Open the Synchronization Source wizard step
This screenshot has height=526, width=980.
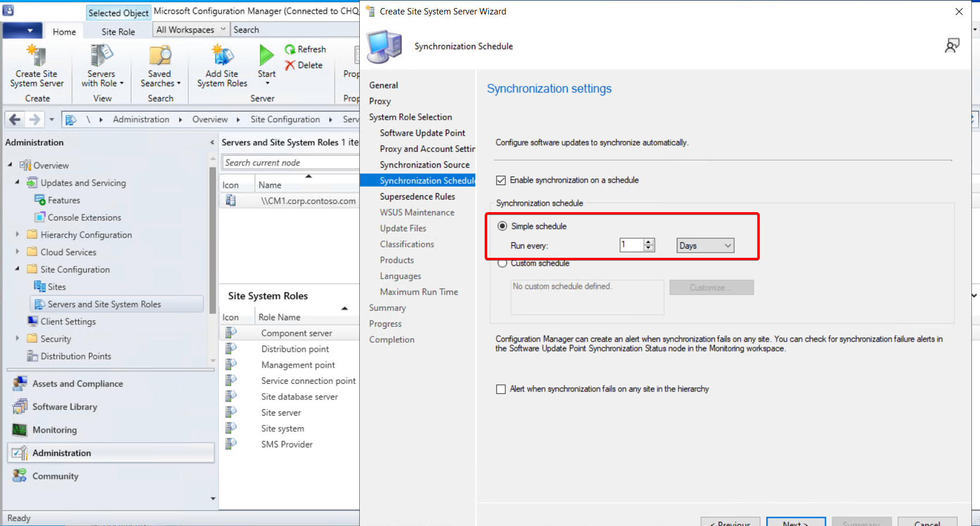click(424, 165)
